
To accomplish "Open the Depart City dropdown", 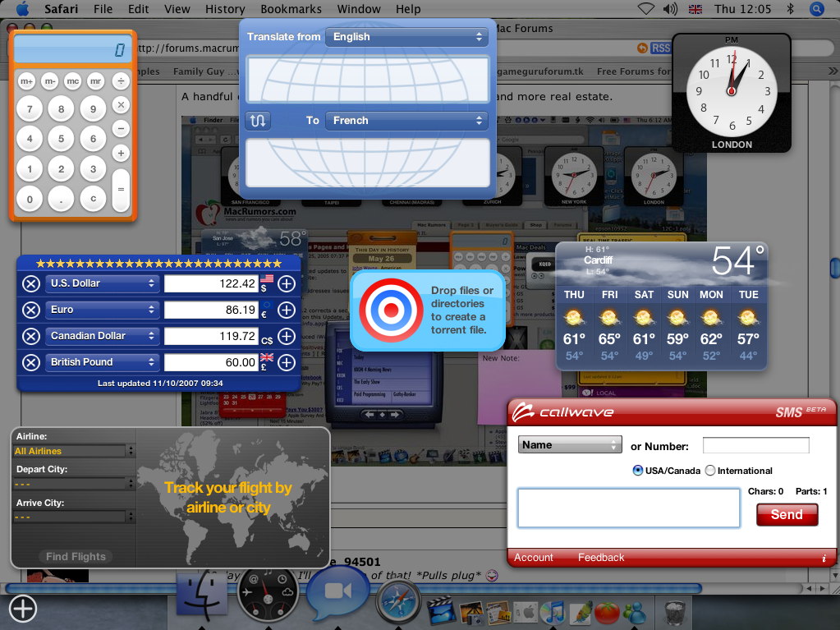I will [74, 484].
